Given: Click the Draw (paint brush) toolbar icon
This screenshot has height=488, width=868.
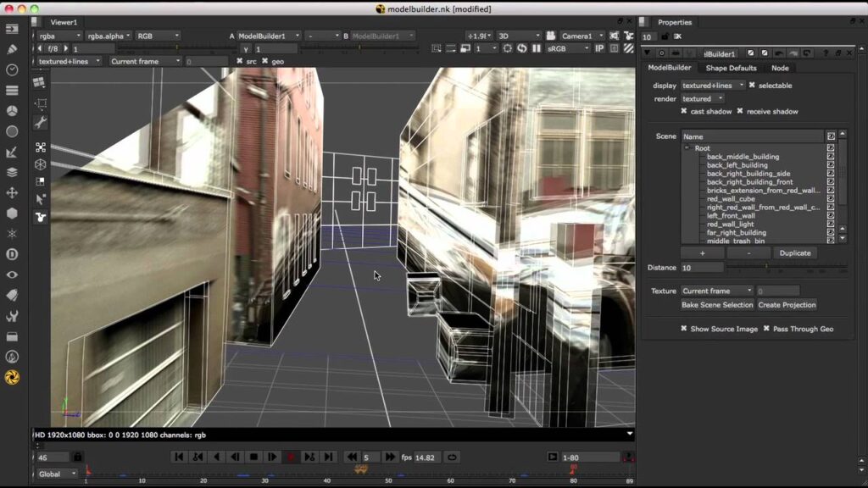Looking at the screenshot, I should point(12,49).
